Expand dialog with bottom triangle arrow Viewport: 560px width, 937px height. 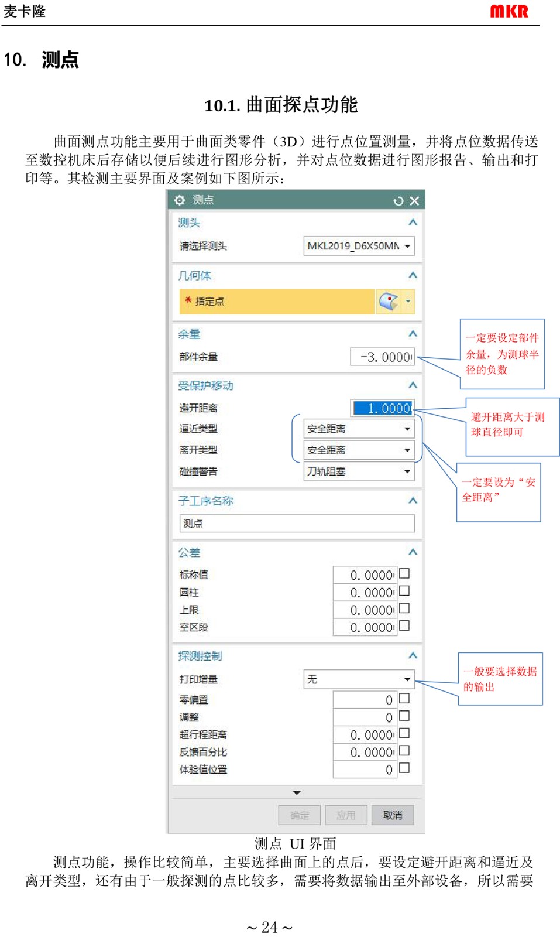(x=297, y=793)
